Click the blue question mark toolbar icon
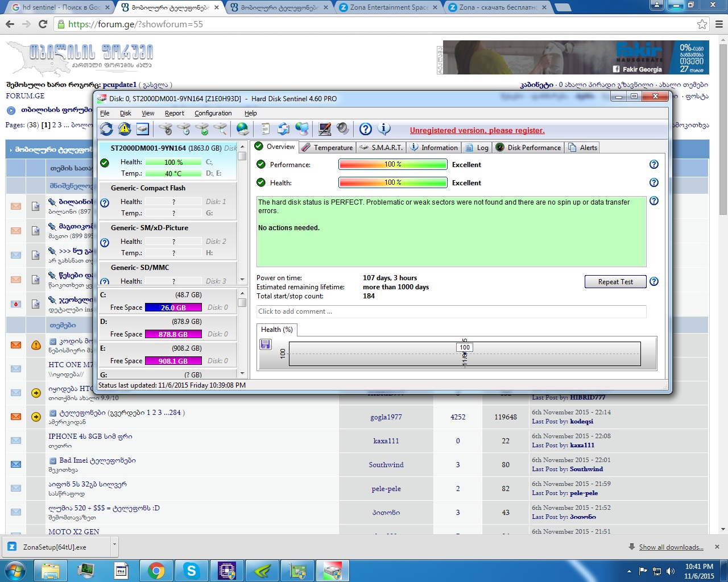 coord(366,130)
